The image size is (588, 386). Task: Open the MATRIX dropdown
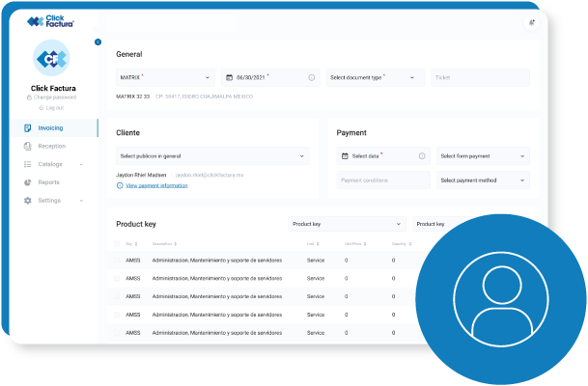click(165, 77)
